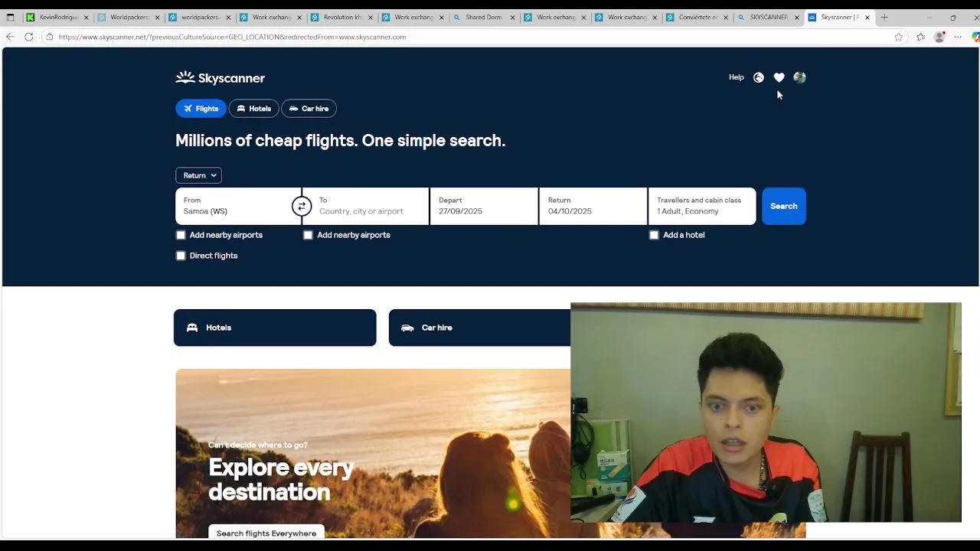
Task: Close the Shared Dorm browser tab
Action: click(512, 17)
